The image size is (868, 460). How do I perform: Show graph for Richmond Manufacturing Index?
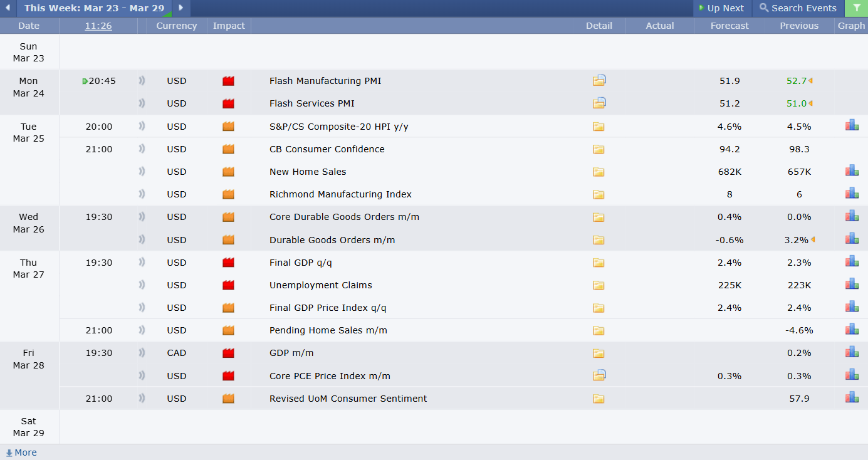point(852,193)
